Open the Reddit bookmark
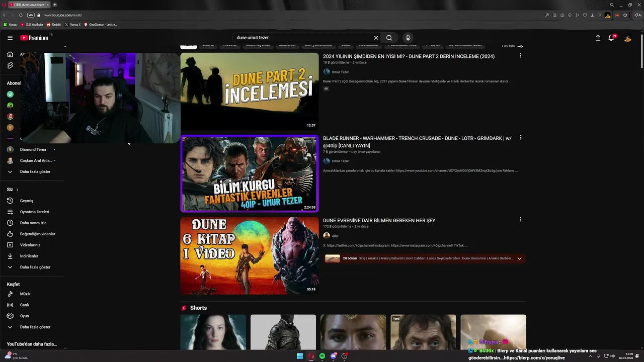 [54, 25]
